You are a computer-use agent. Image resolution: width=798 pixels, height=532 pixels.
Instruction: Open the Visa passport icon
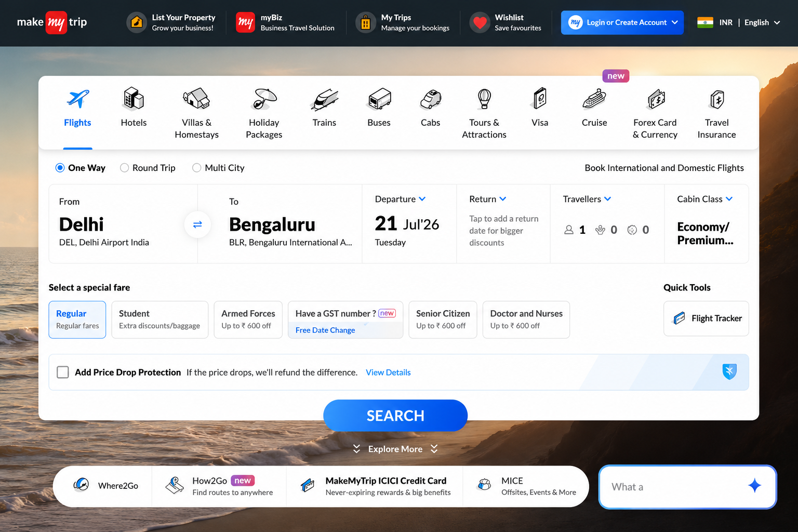pos(540,98)
